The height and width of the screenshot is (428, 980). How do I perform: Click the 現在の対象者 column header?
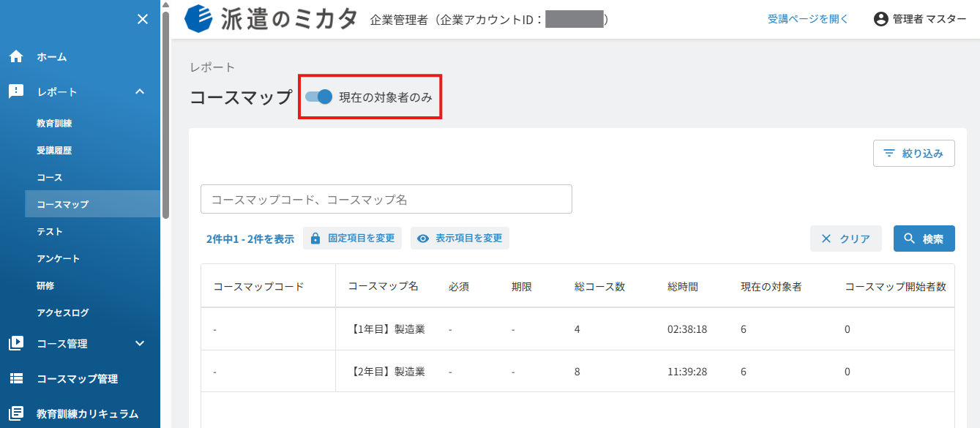[771, 287]
